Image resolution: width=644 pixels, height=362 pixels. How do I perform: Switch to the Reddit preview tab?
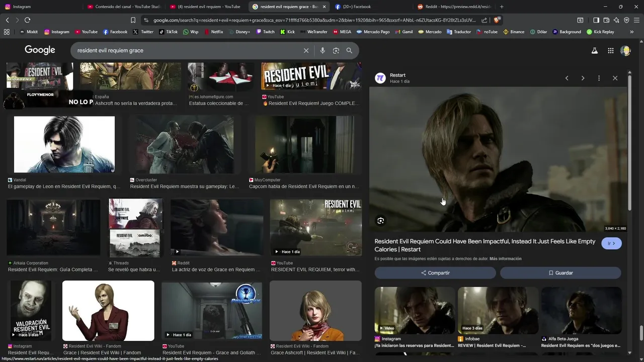(x=454, y=7)
